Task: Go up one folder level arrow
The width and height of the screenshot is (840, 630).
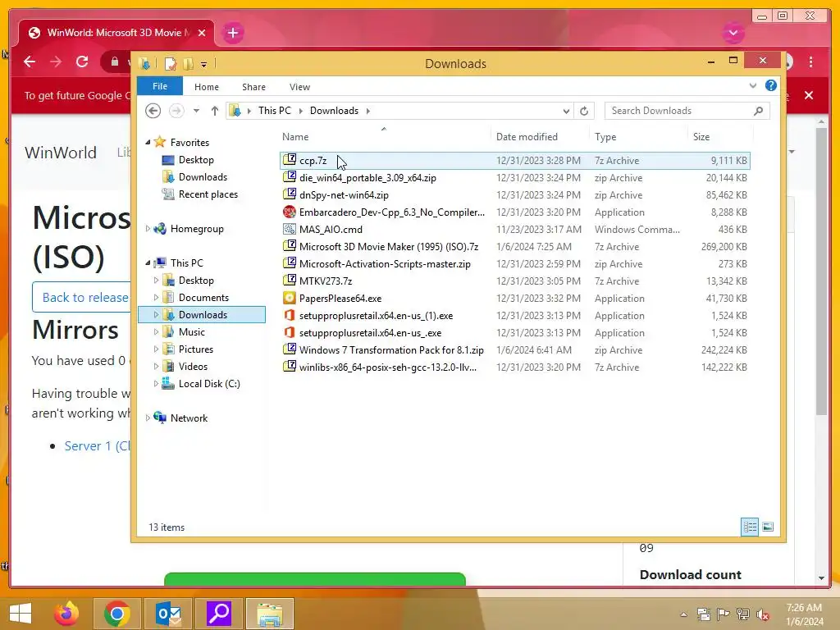Action: [214, 111]
